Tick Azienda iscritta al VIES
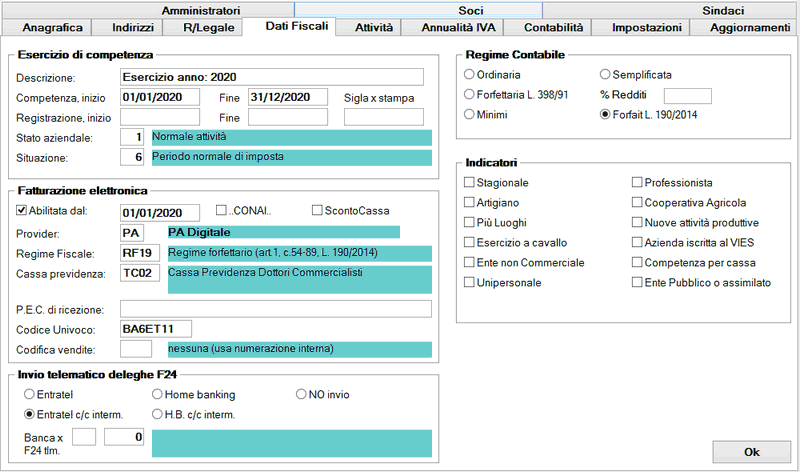The height and width of the screenshot is (472, 800). pyautogui.click(x=637, y=243)
